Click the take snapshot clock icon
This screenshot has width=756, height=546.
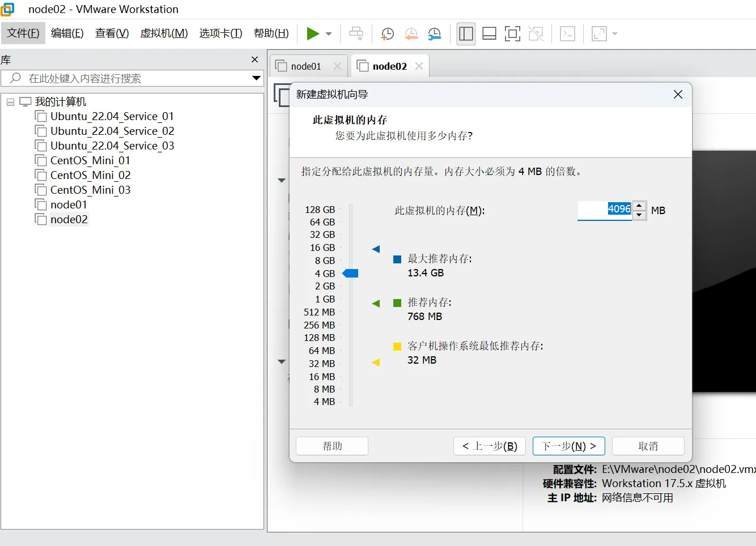tap(388, 34)
